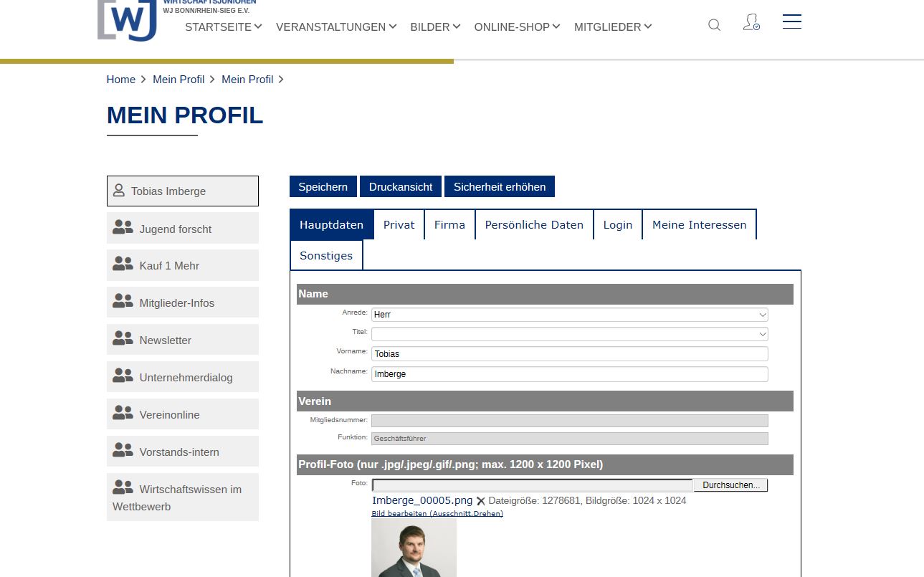Click the Vorname input field
Viewport: 924px width, 577px height.
click(x=569, y=354)
